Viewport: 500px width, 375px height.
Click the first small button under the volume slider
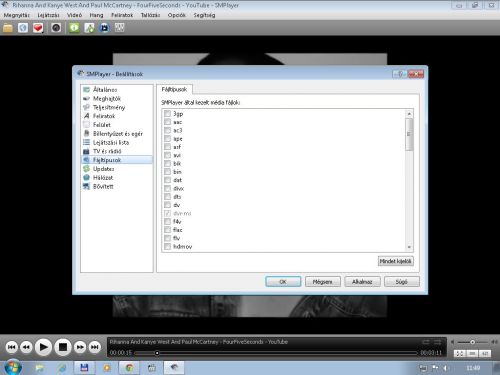pyautogui.click(x=459, y=353)
